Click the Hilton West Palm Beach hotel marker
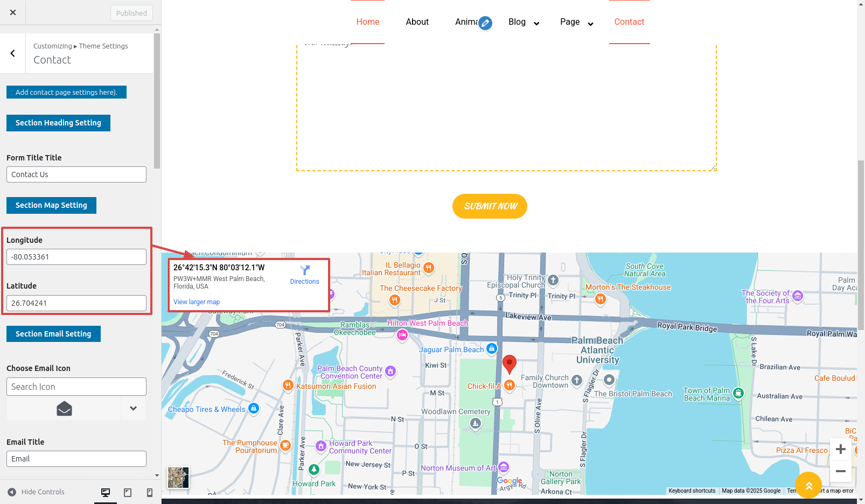The image size is (865, 504). (402, 335)
